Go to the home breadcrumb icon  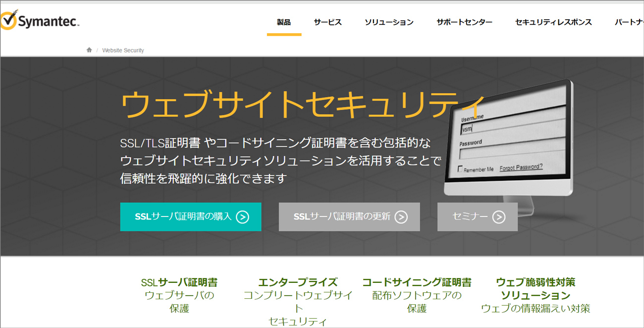(89, 50)
